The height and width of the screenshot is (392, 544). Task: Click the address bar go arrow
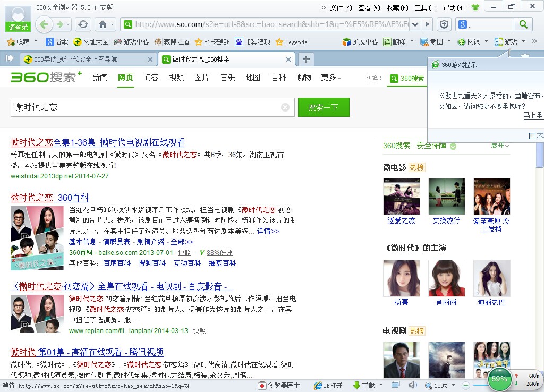428,24
